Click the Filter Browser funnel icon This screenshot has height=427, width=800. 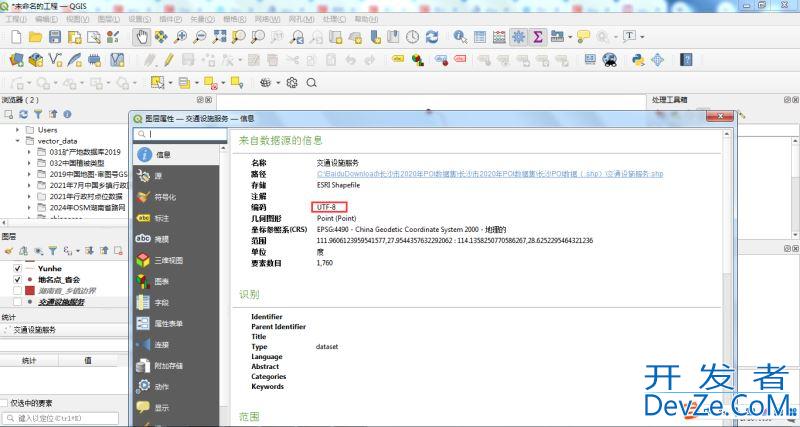pos(38,114)
